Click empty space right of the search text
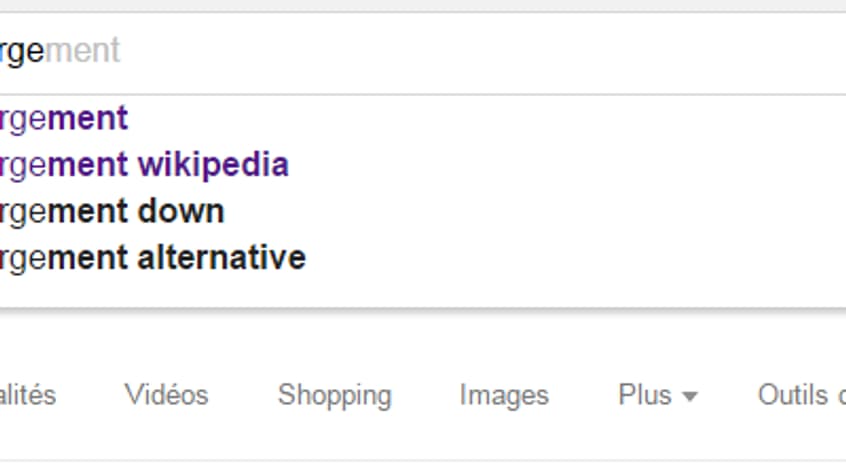 click(x=500, y=51)
